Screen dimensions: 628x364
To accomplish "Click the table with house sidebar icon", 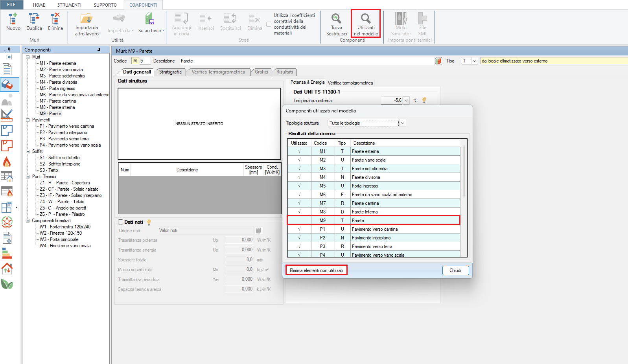I will point(7,176).
